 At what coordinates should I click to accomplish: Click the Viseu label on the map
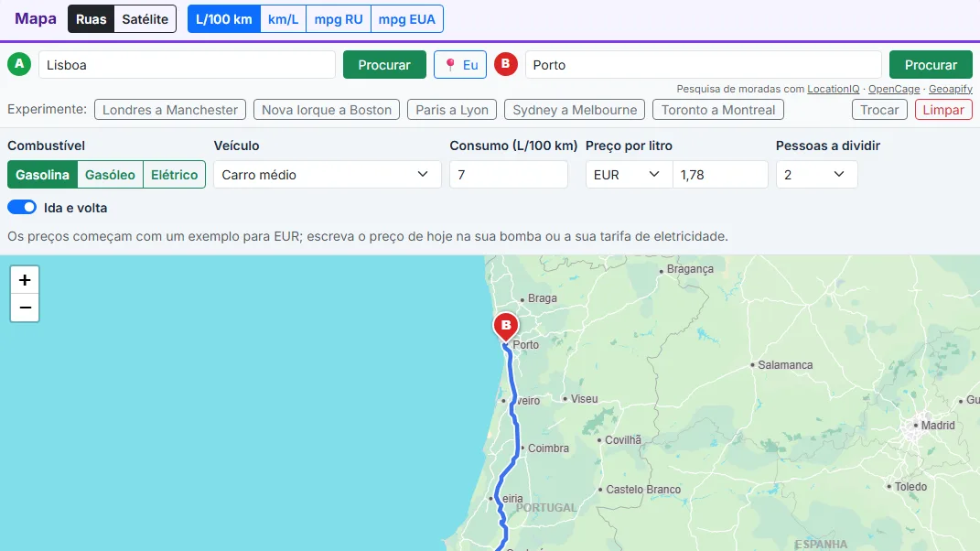click(584, 399)
